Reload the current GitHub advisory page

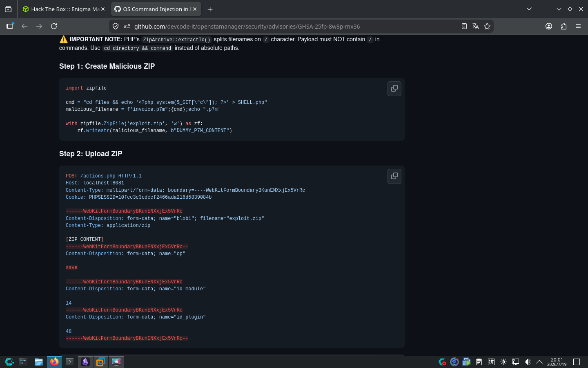point(54,26)
